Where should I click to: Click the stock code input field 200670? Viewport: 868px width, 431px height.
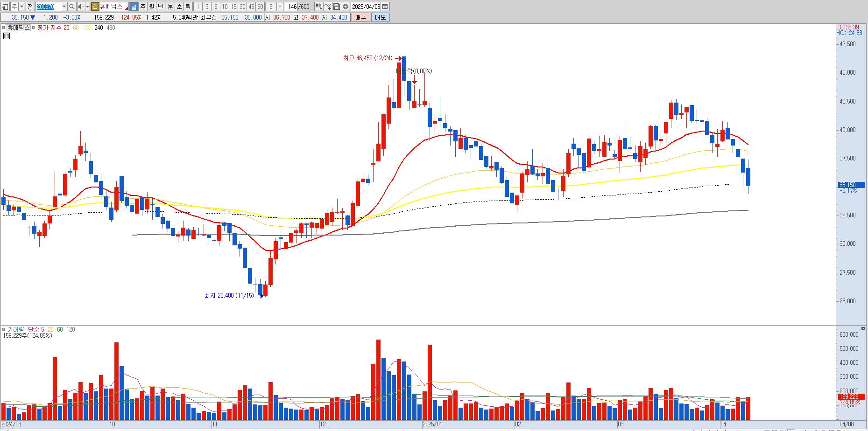click(49, 7)
